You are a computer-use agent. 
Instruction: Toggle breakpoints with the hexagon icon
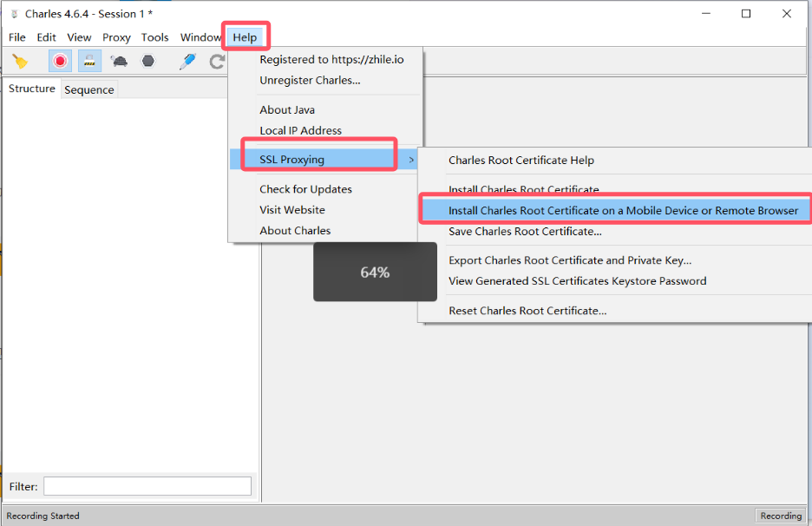(x=148, y=61)
